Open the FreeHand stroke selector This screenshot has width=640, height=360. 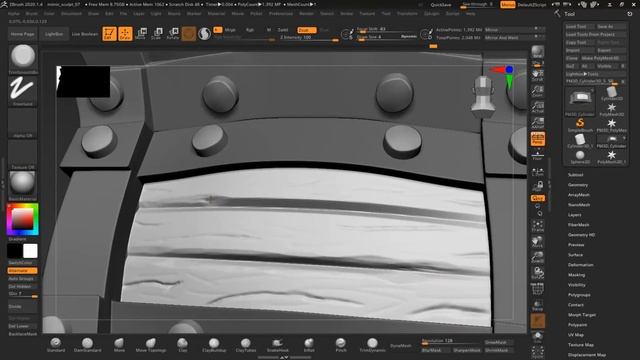coord(23,91)
